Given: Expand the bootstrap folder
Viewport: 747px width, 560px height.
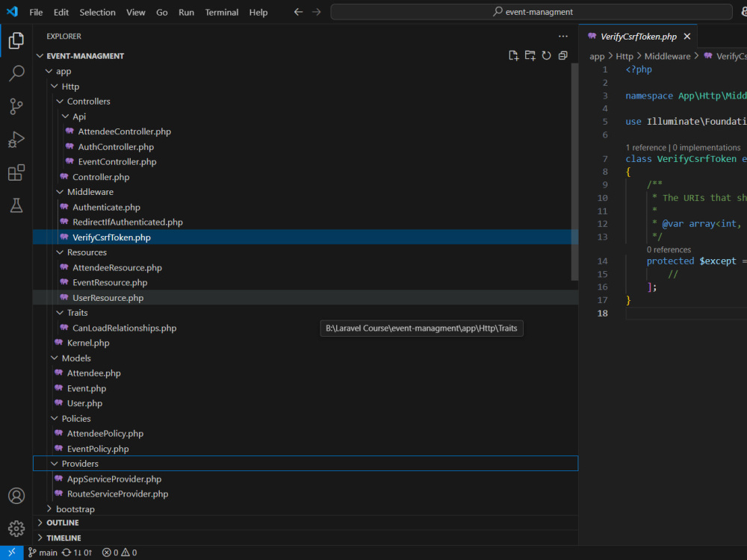Looking at the screenshot, I should coord(49,509).
